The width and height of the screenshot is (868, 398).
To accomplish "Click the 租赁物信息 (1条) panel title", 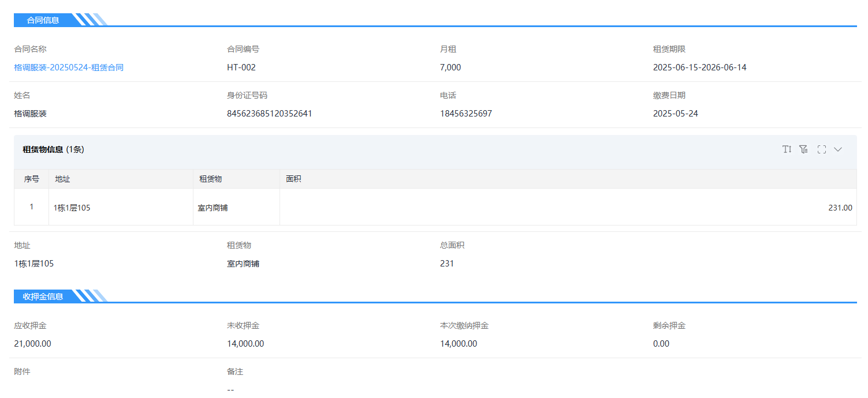I will coord(54,149).
